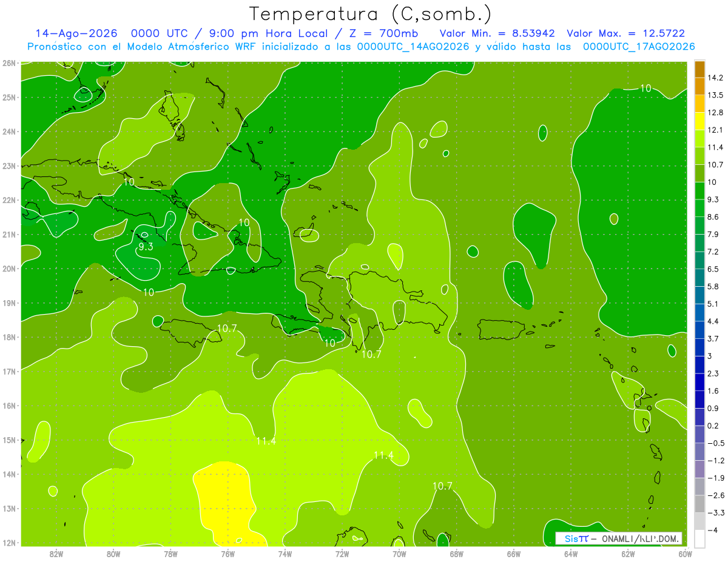Image resolution: width=728 pixels, height=562 pixels.
Task: Click the "62W" longitude axis label
Action: pyautogui.click(x=628, y=554)
